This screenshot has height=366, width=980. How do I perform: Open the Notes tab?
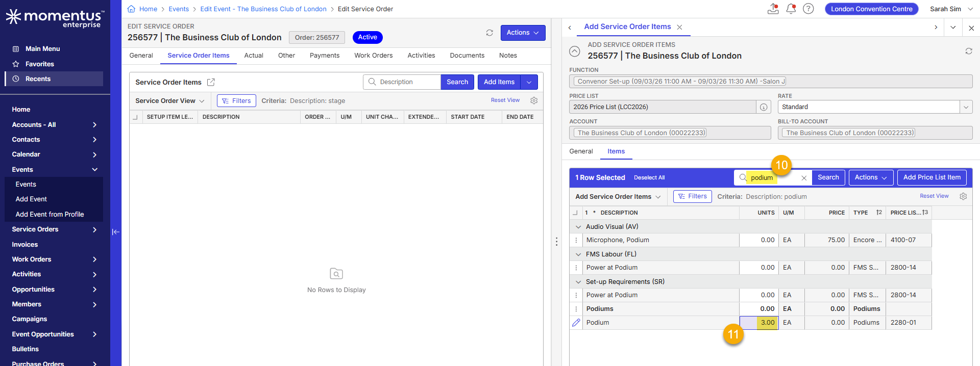pos(508,56)
